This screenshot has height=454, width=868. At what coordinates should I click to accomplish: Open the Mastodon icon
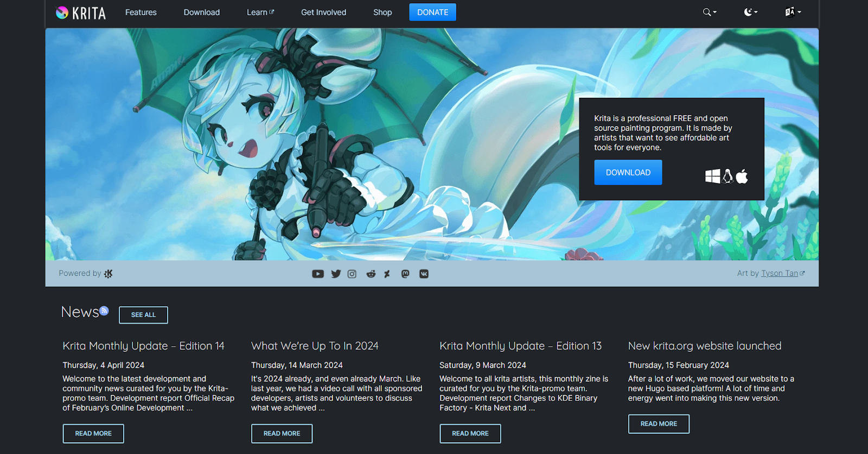coord(405,274)
